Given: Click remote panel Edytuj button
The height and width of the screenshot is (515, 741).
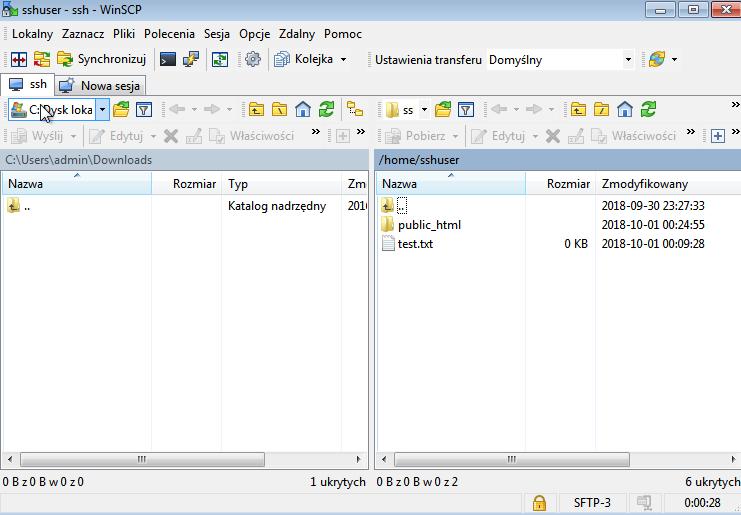Looking at the screenshot, I should (x=499, y=136).
